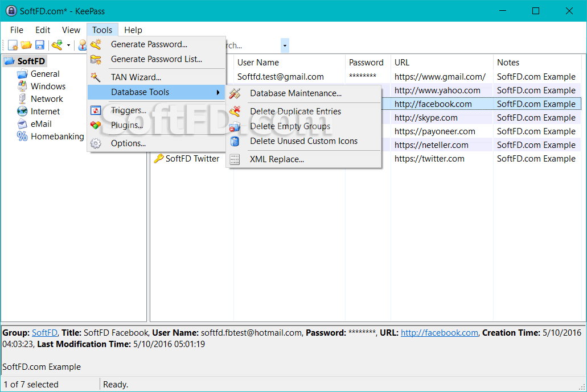
Task: Follow the SoftFD group link in details
Action: click(44, 333)
